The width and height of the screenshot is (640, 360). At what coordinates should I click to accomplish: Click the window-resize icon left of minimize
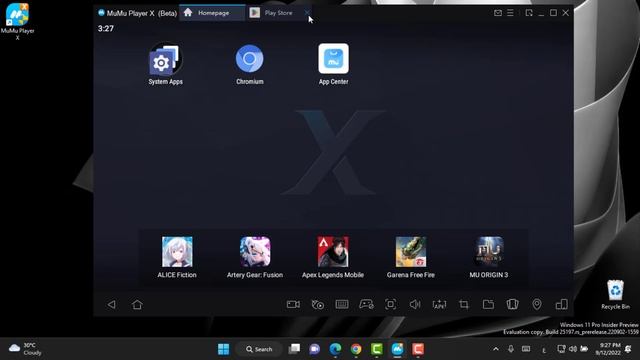pos(529,13)
